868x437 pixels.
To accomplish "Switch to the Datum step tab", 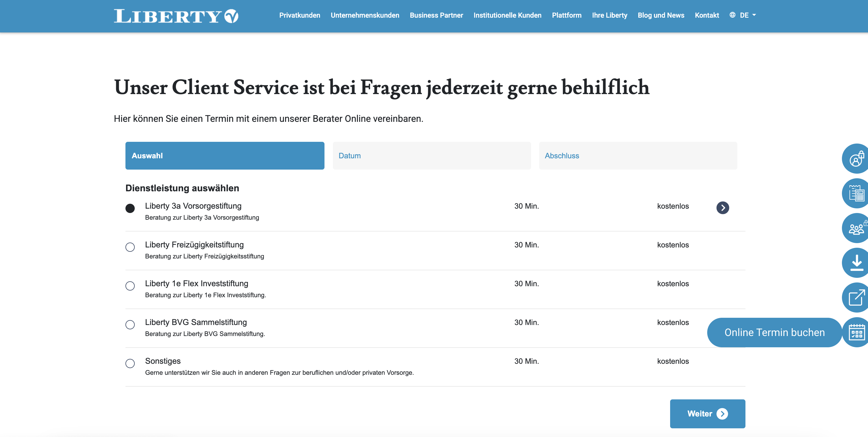I will [431, 155].
